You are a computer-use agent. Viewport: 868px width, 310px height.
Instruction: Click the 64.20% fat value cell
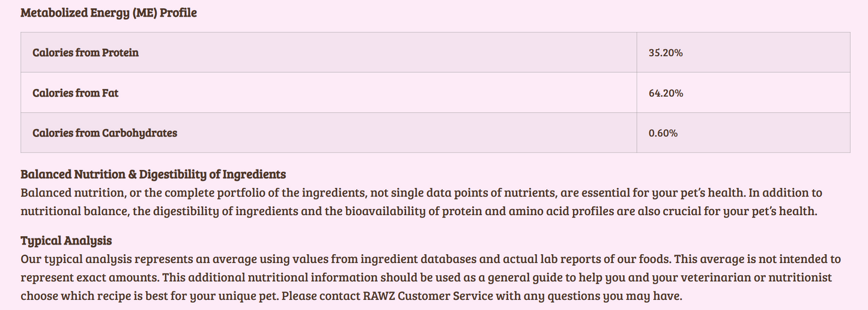point(666,93)
